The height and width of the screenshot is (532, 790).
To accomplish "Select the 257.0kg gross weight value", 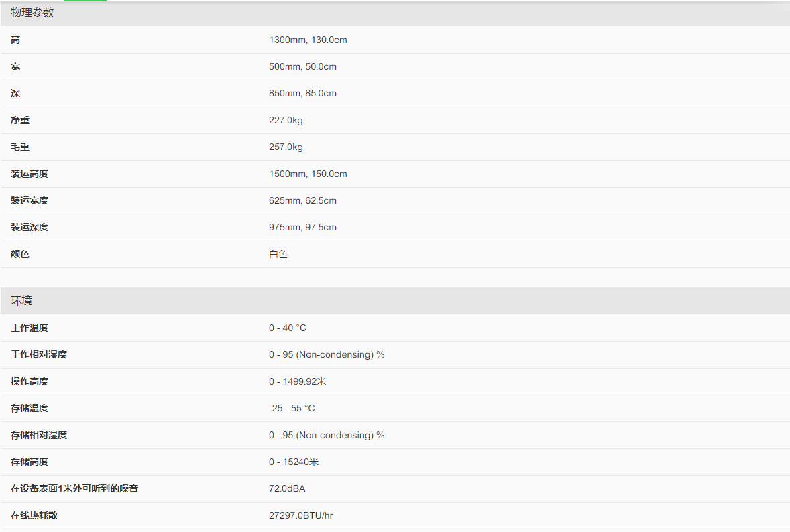I will click(x=286, y=147).
